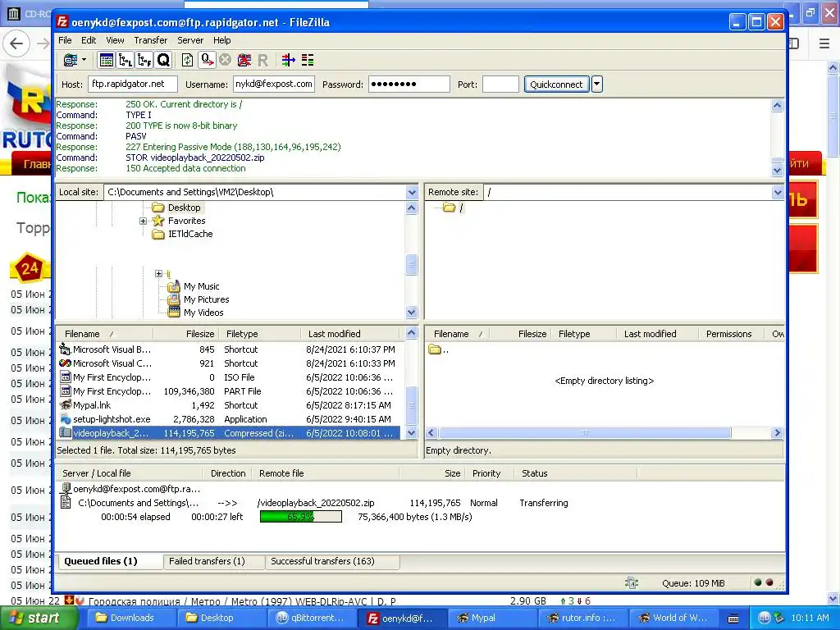
Task: Select the videoplayback zip file row
Action: [x=229, y=433]
